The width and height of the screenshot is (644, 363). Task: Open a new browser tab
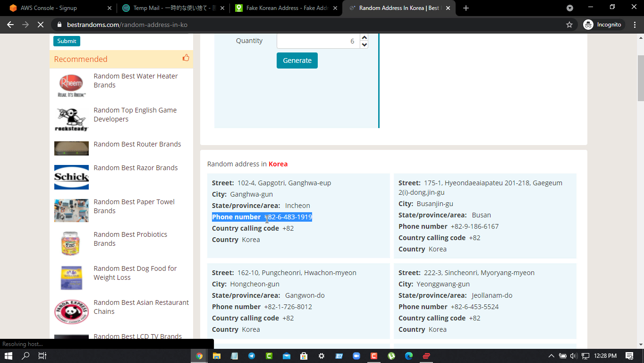coord(466,8)
